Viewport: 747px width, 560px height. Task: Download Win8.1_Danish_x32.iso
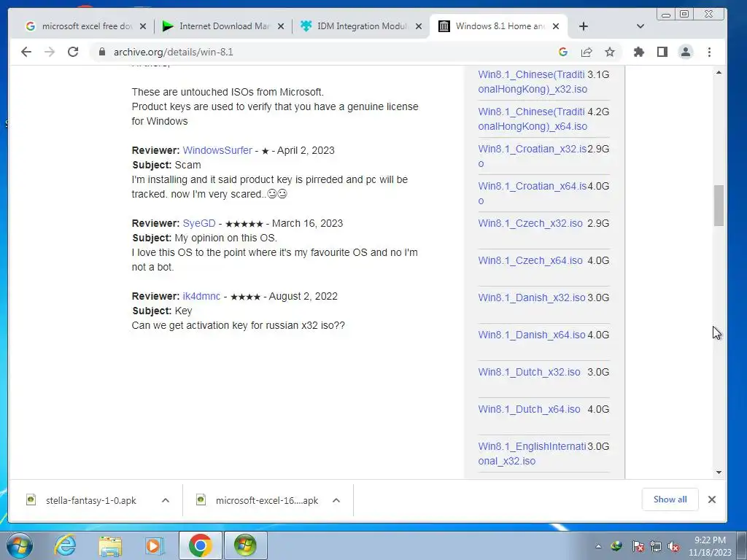click(x=532, y=297)
